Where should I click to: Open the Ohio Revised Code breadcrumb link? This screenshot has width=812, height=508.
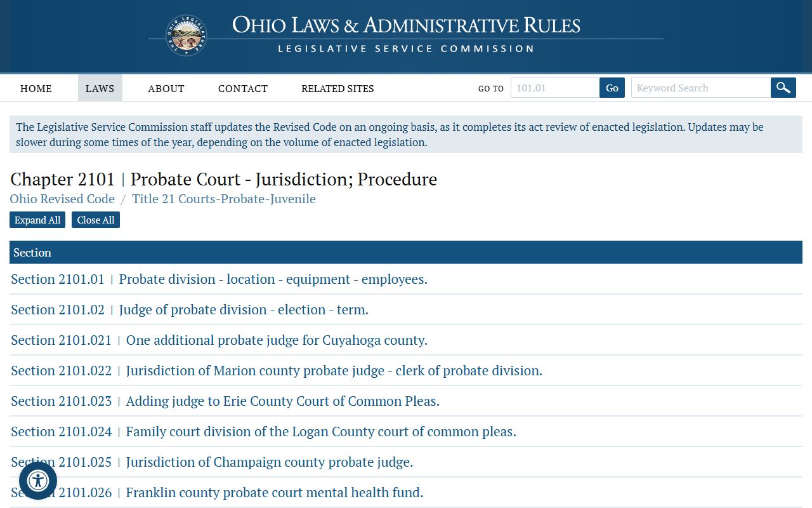click(62, 199)
